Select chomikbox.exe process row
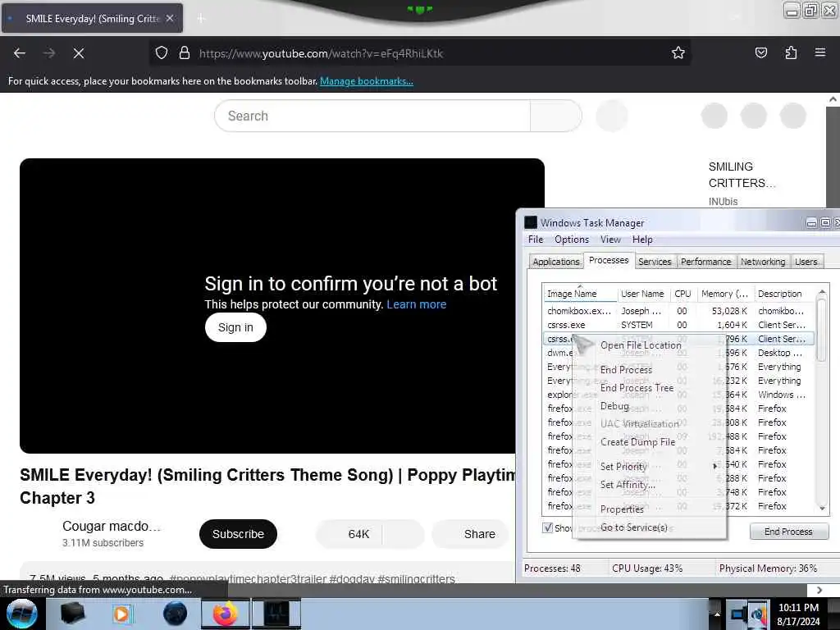Screen dimensions: 840x630 pos(678,311)
